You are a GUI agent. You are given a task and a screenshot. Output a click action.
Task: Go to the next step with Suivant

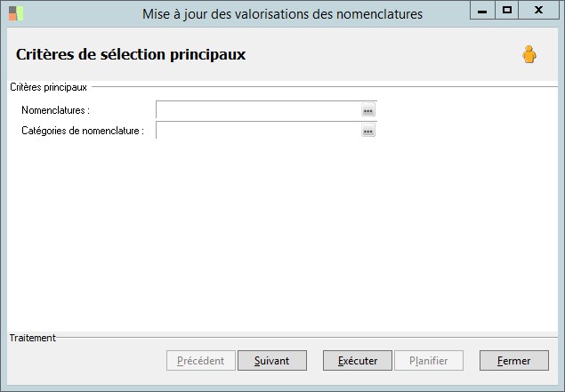(272, 361)
